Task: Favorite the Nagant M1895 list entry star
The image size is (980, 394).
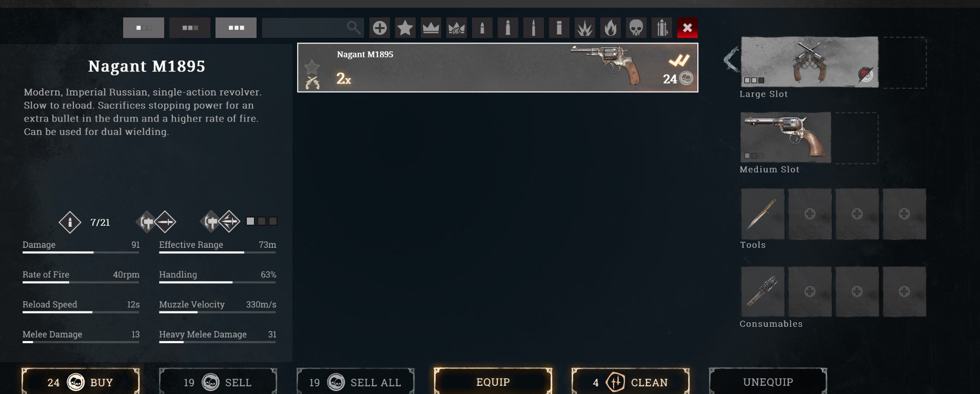Action: [x=312, y=67]
